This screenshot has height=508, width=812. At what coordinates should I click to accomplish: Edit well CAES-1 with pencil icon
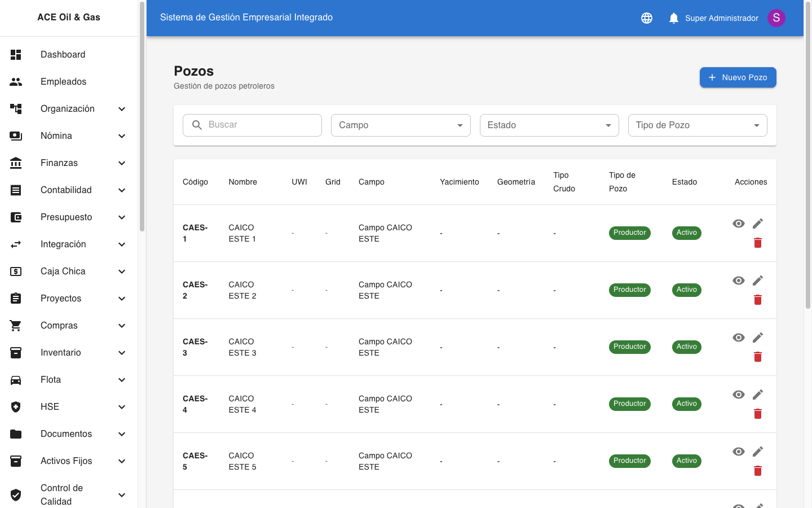coord(757,224)
